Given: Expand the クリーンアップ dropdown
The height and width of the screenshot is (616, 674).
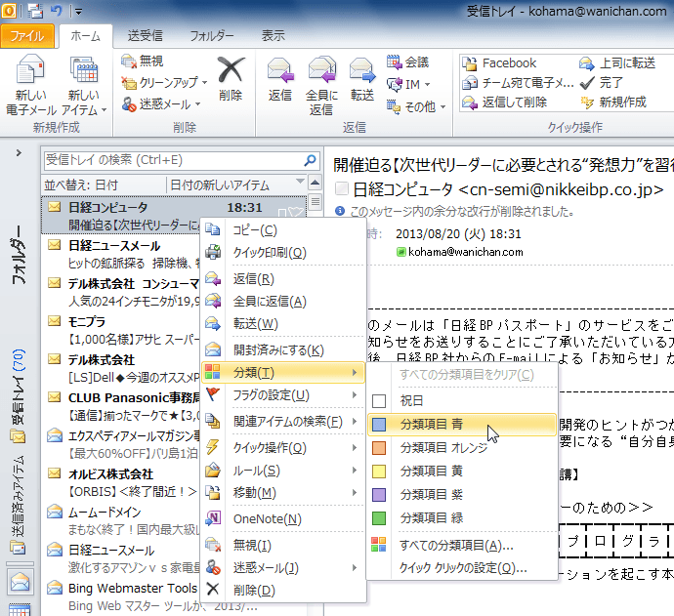Looking at the screenshot, I should pos(204,82).
